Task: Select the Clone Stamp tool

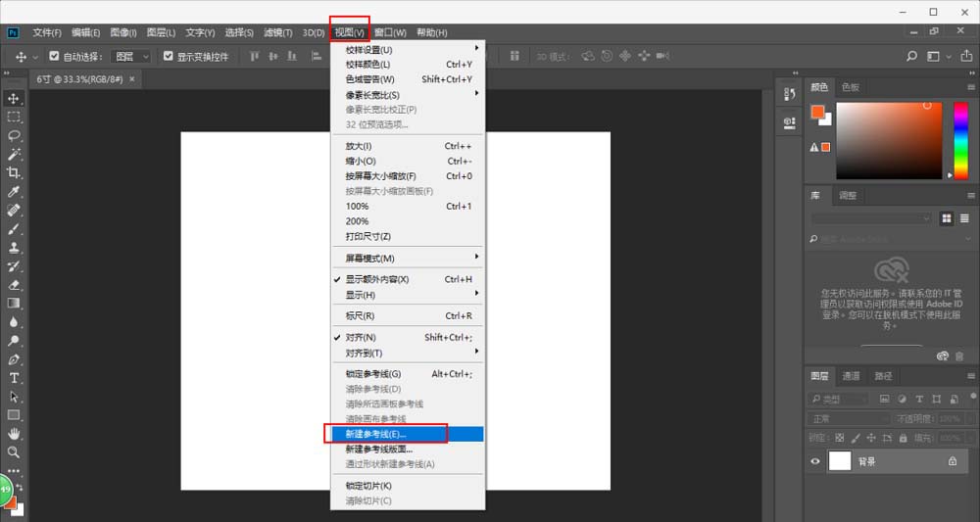Action: tap(14, 247)
